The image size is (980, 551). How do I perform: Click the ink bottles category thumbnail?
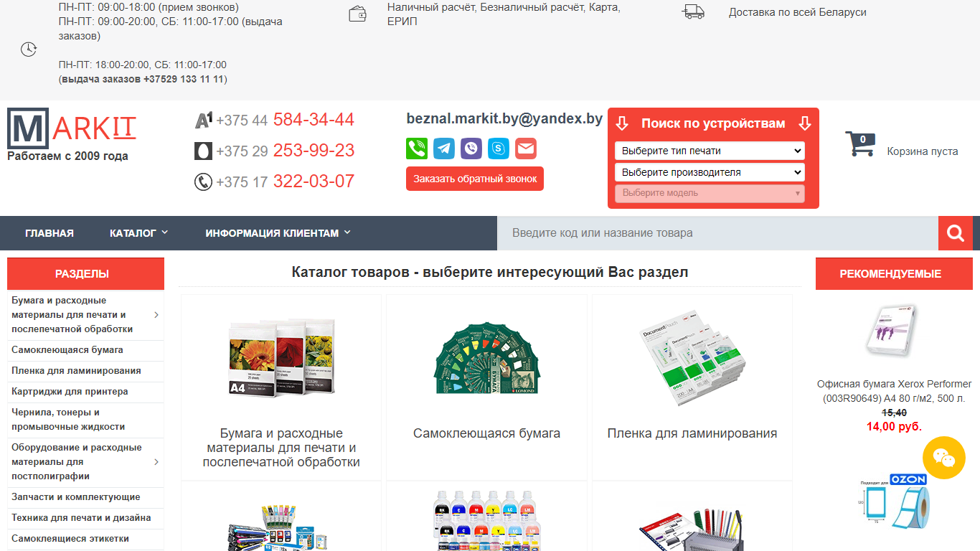pos(486,521)
